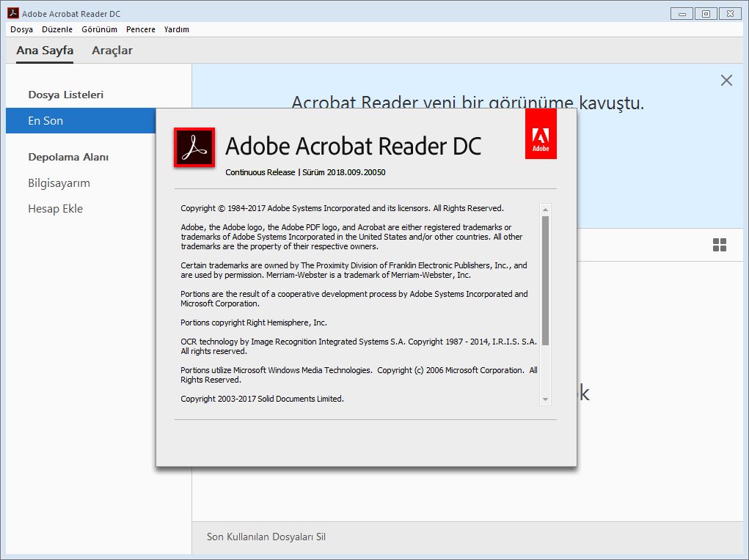Open the Görünüm menu

tap(99, 29)
